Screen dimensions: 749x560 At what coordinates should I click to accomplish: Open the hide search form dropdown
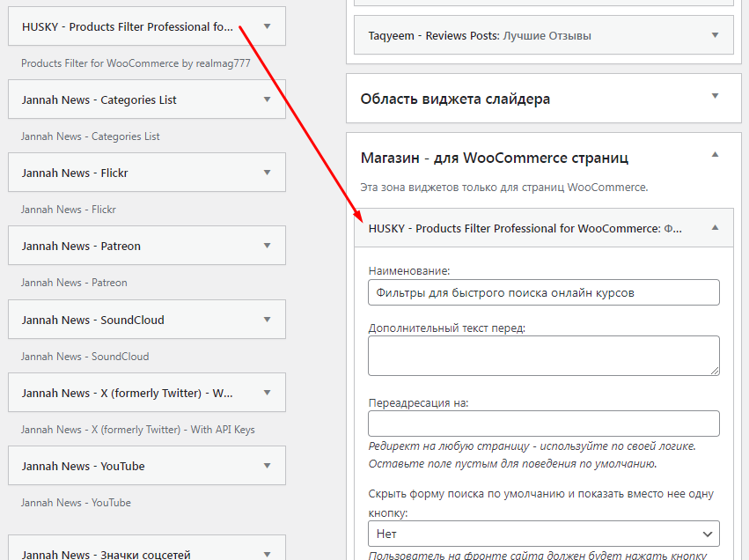(x=543, y=534)
